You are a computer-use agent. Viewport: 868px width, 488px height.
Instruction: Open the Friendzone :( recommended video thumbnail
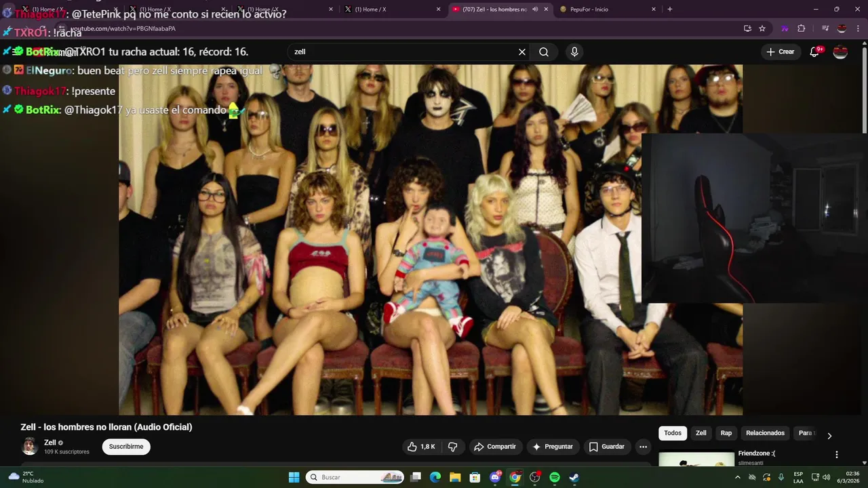[696, 459]
